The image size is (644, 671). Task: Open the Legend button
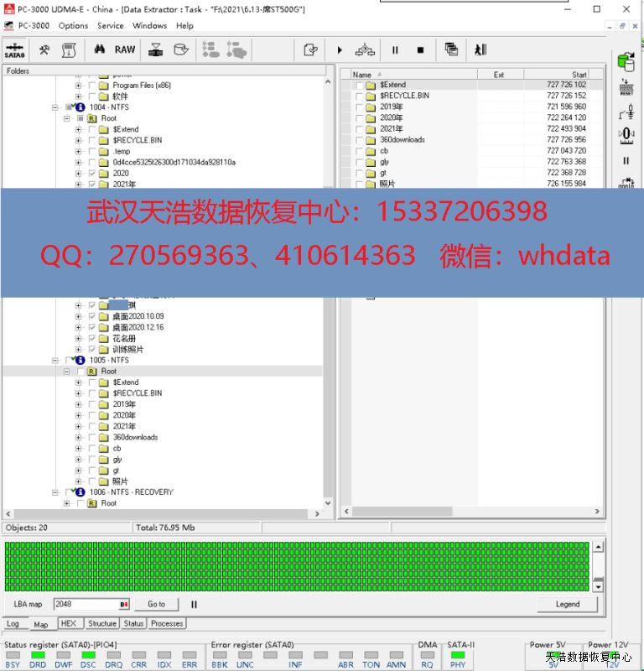click(567, 604)
